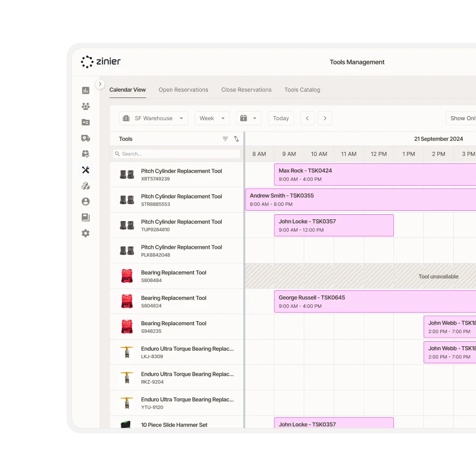The image size is (476, 476).
Task: Switch to the Close Reservations tab
Action: (x=246, y=90)
